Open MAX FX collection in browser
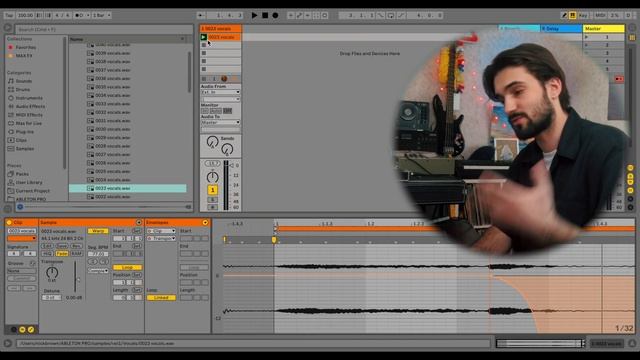This screenshot has height=360, width=640. click(x=24, y=56)
